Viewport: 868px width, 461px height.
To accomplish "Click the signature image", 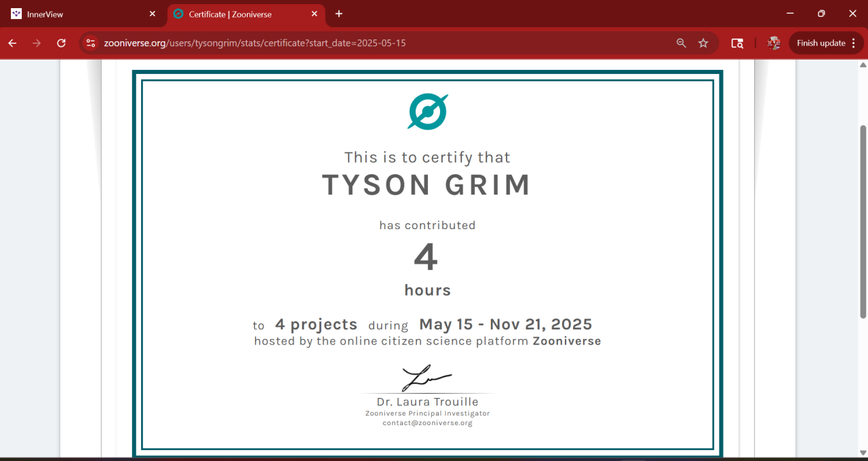I will pyautogui.click(x=427, y=378).
